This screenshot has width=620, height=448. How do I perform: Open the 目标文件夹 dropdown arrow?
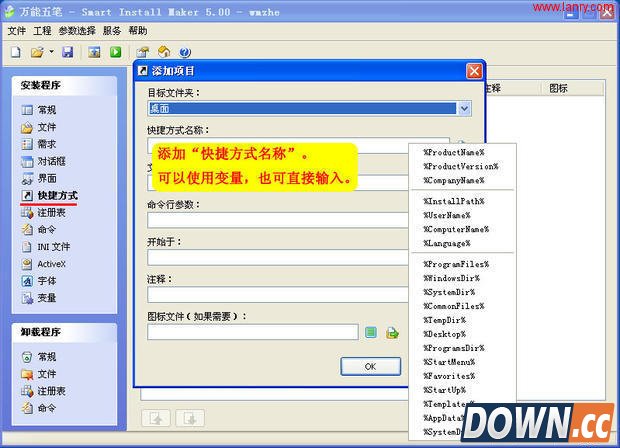point(464,108)
